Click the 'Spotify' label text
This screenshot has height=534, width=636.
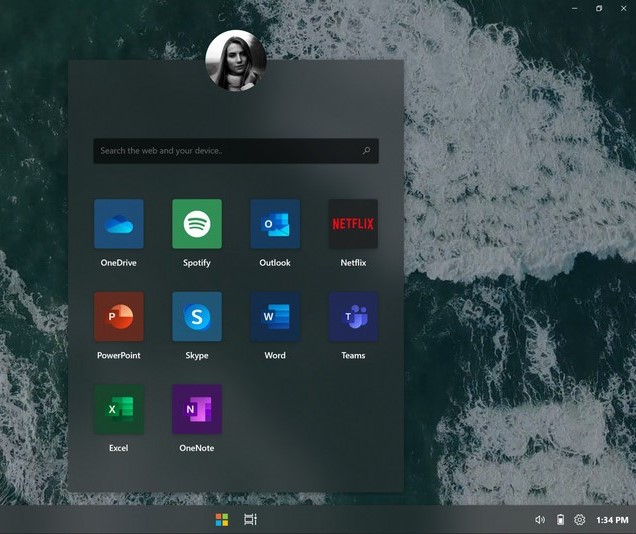click(197, 263)
